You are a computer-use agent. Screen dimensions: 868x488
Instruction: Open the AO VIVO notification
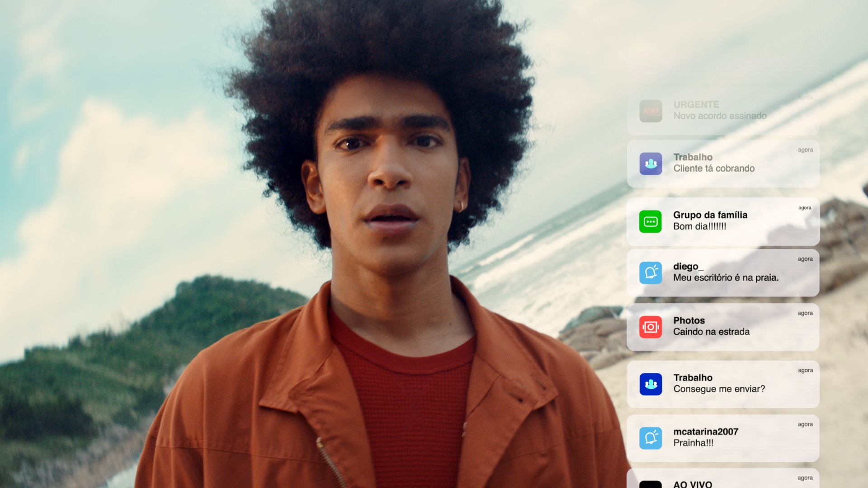coord(723,479)
